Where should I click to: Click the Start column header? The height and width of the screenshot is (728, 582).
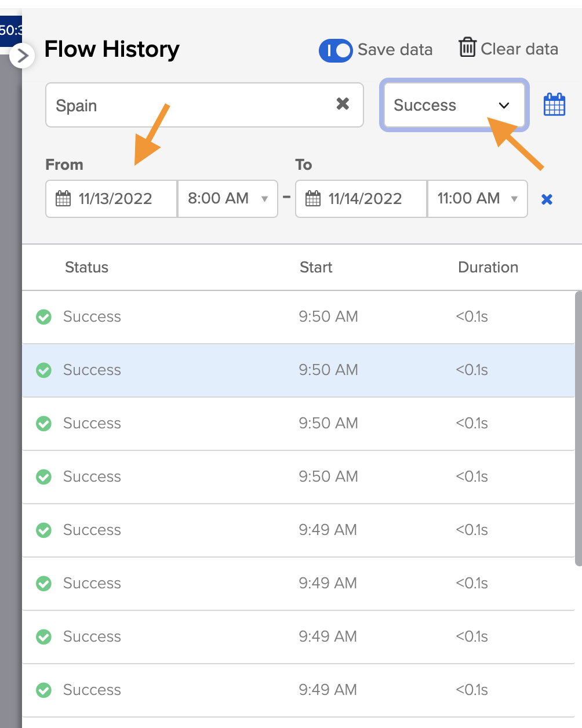tap(316, 267)
